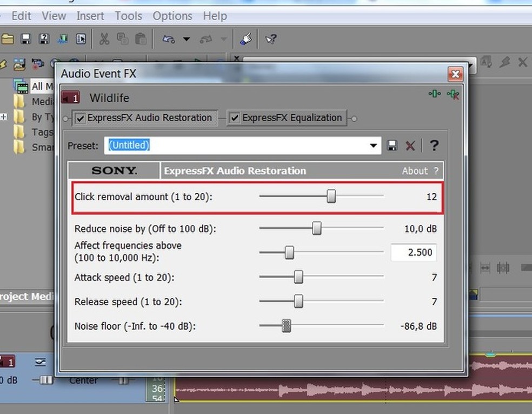Click the What's This help icon
532x414 pixels.
pos(271,39)
